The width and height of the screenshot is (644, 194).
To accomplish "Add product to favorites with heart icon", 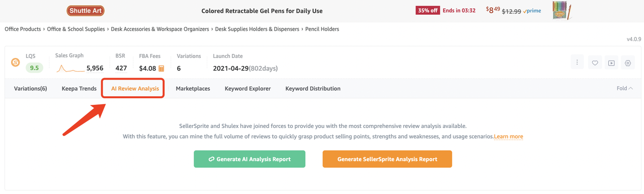I will tap(595, 62).
